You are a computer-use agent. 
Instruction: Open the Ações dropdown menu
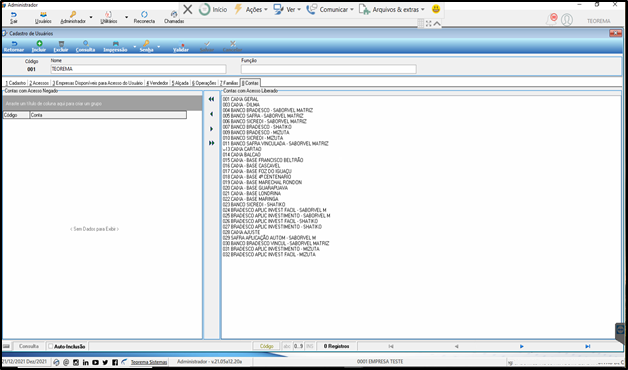251,10
